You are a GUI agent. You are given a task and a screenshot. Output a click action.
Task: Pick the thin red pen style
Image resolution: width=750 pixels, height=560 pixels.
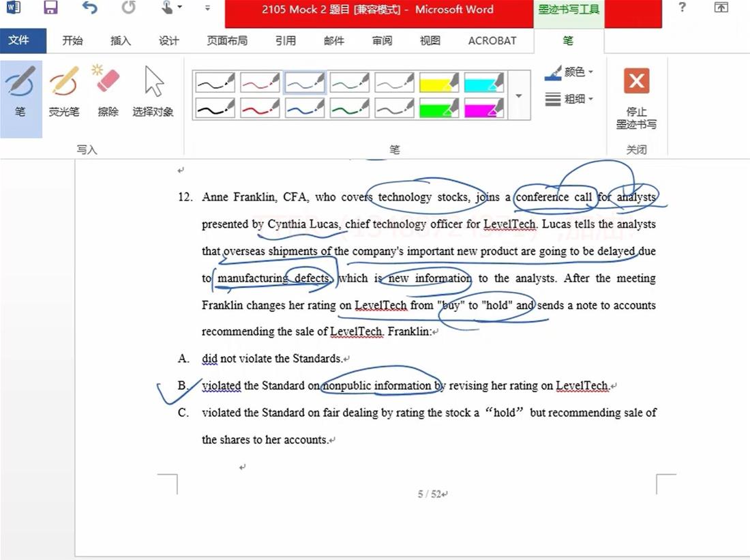pyautogui.click(x=260, y=83)
